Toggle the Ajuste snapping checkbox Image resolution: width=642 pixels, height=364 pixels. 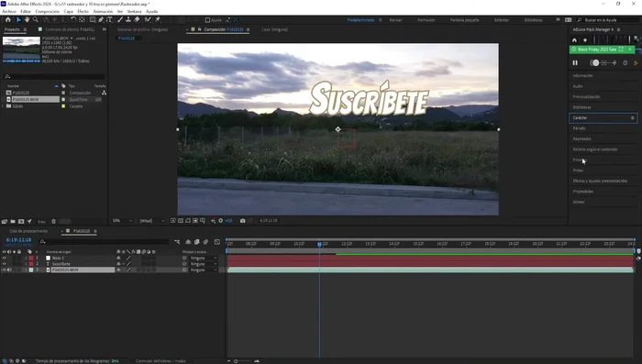(207, 20)
